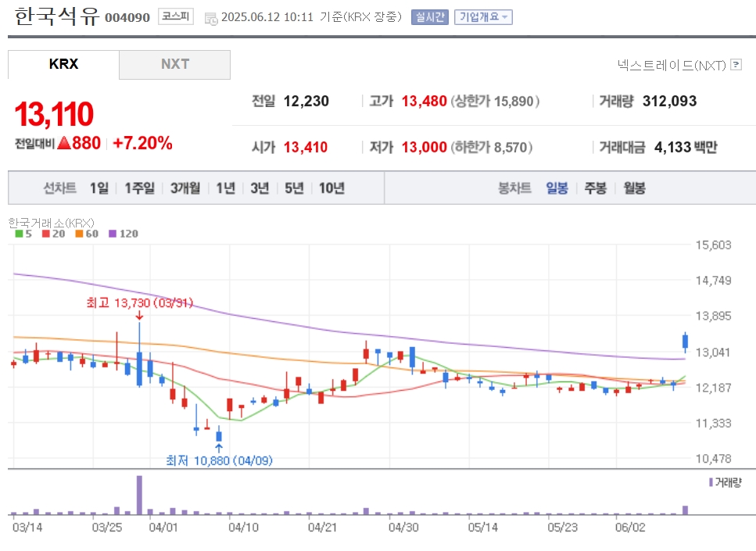756x551 pixels.
Task: Click the 05/14 date axis label
Action: click(x=482, y=528)
